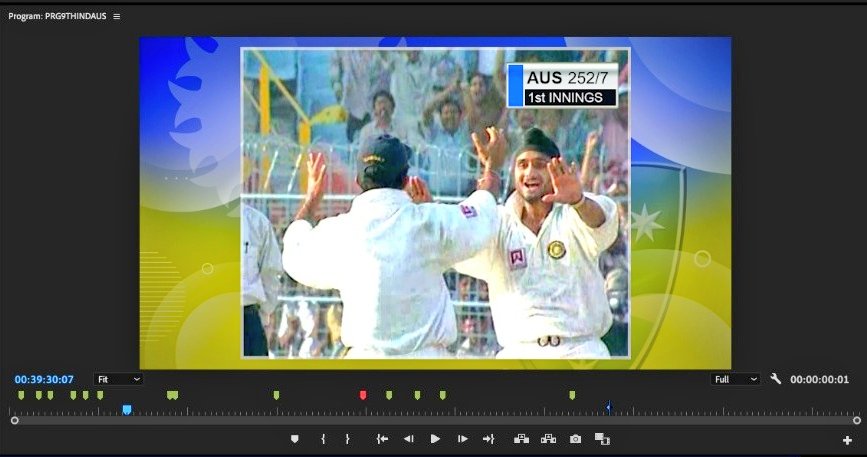Click the Lift icon
The height and width of the screenshot is (457, 867).
[x=521, y=439]
